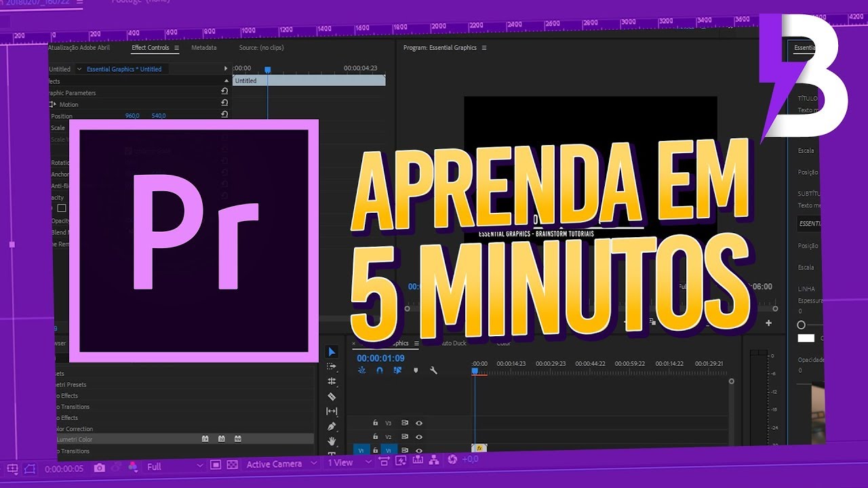The width and height of the screenshot is (868, 488).
Task: Show the Effect Controls timeline arrow
Action: tap(226, 68)
